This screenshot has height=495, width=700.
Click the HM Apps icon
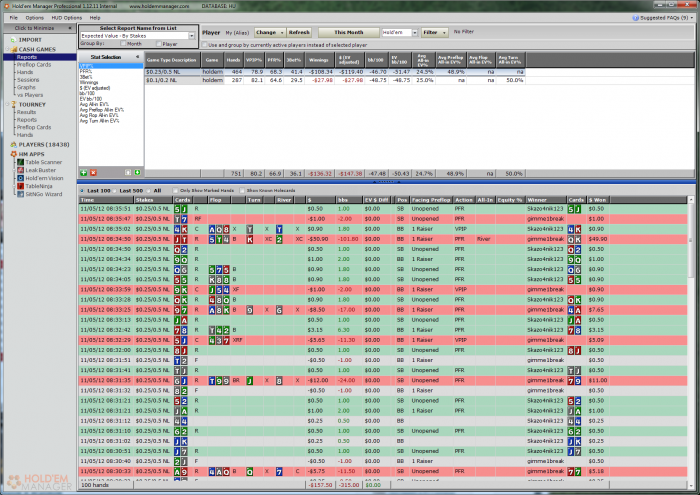(x=13, y=154)
